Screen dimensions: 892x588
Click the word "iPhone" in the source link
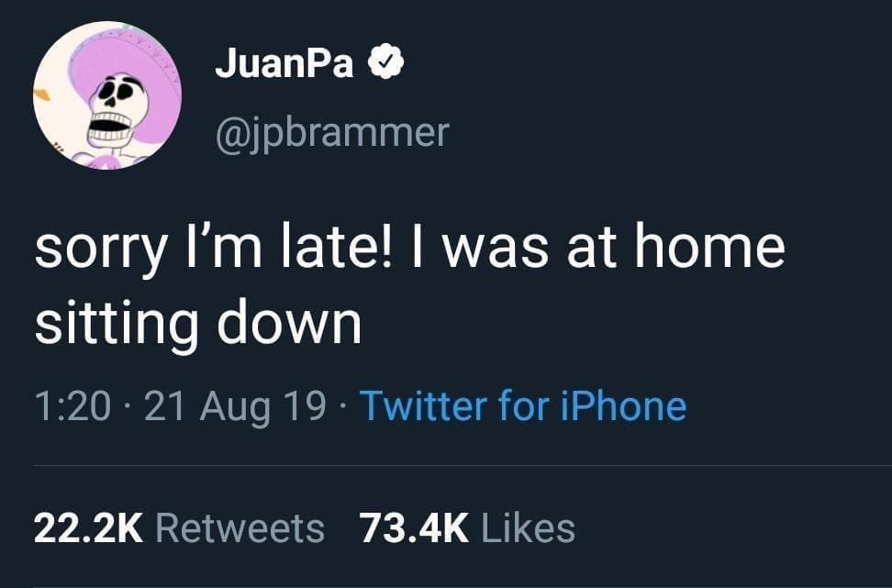click(625, 405)
